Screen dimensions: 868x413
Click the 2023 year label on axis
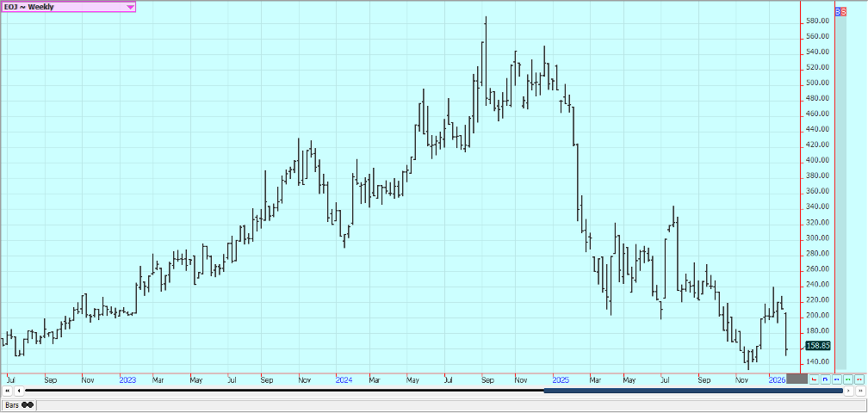click(127, 379)
